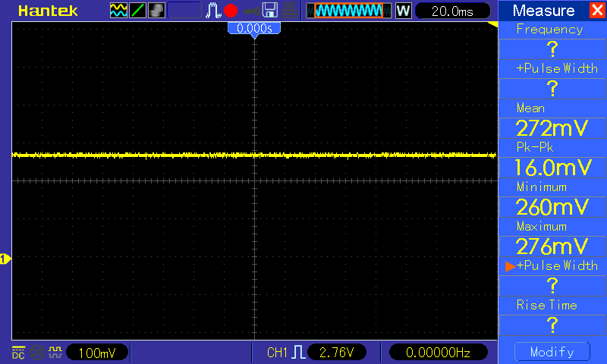
Task: Select the Frequency measurement value box
Action: (552, 49)
